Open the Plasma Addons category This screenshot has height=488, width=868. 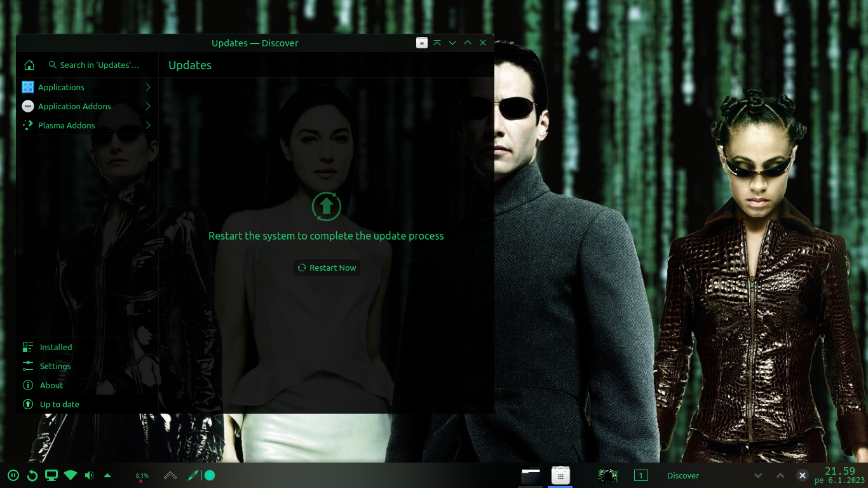click(x=87, y=125)
